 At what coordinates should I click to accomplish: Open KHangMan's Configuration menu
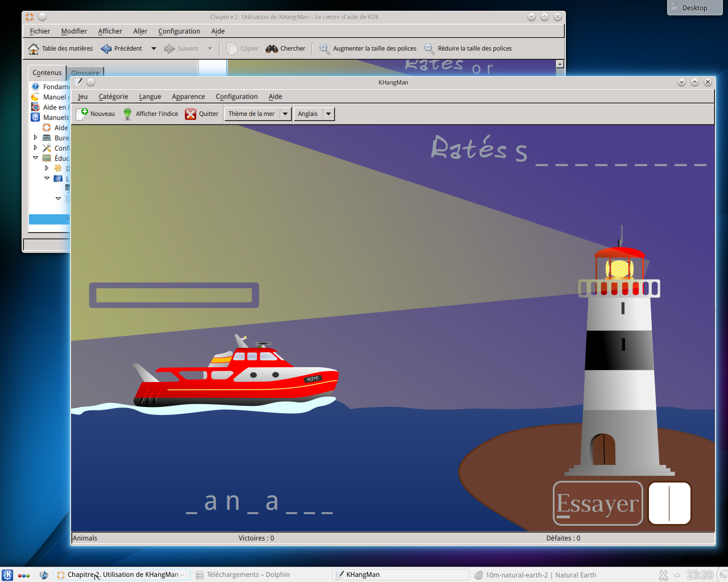click(x=237, y=97)
